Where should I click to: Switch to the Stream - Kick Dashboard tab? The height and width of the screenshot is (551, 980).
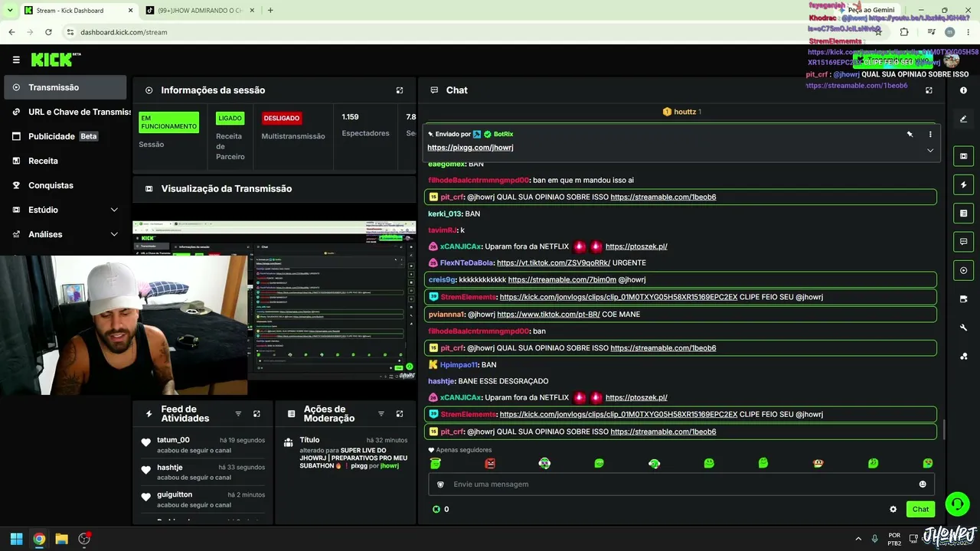click(x=77, y=10)
